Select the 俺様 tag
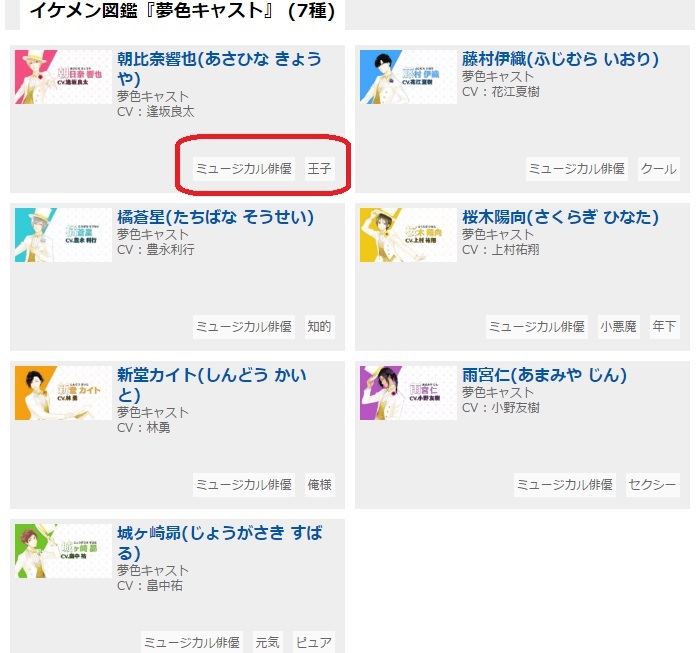The height and width of the screenshot is (653, 698). tap(320, 485)
